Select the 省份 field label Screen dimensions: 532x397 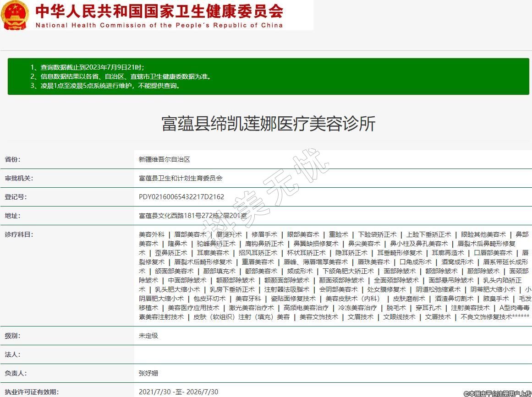[13, 159]
